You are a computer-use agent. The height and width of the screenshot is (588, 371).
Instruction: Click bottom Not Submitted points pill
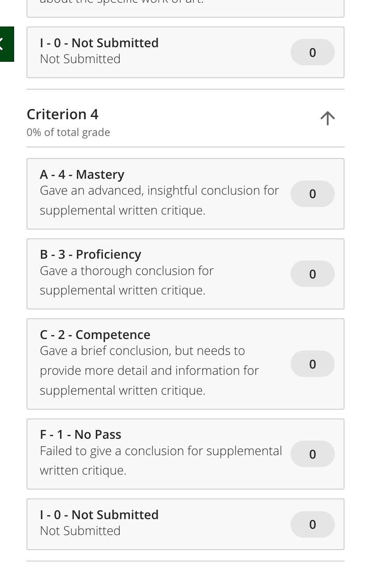313,524
